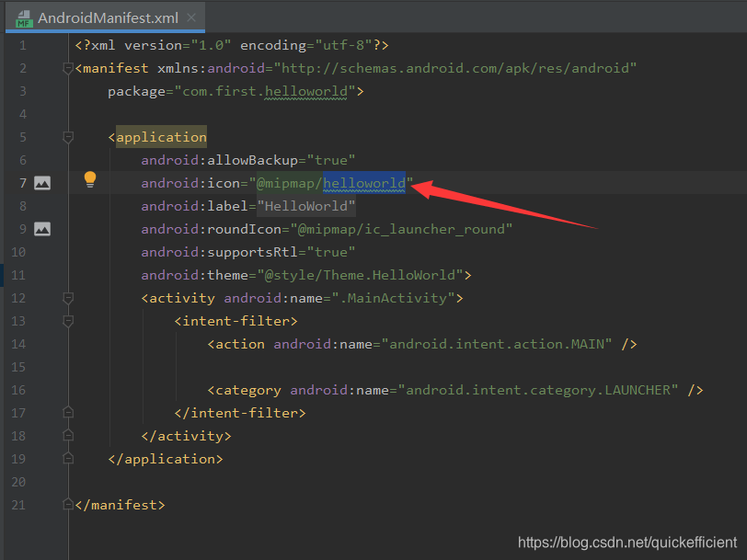The width and height of the screenshot is (747, 560).
Task: Select the AndroidManifest.xml editor tab
Action: (x=110, y=17)
